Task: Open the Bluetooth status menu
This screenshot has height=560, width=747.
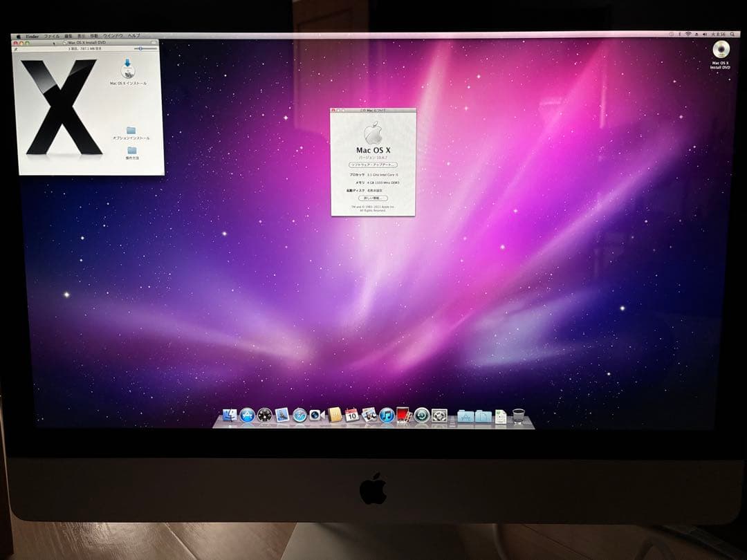Action: coord(679,32)
